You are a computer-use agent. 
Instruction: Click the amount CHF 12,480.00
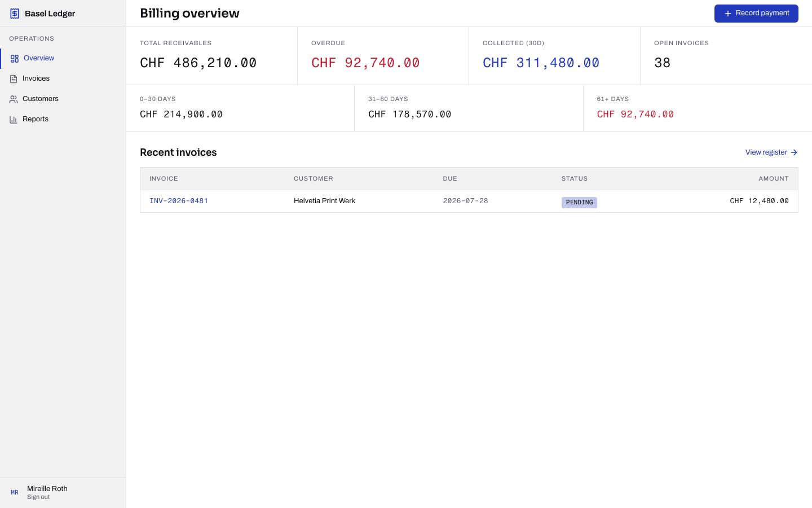click(x=759, y=201)
